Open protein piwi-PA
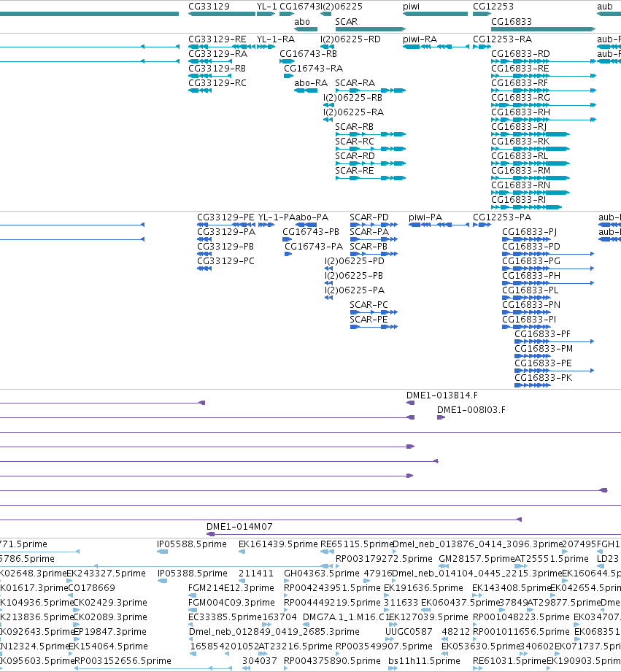Screen dimensions: 621x672 click(425, 217)
